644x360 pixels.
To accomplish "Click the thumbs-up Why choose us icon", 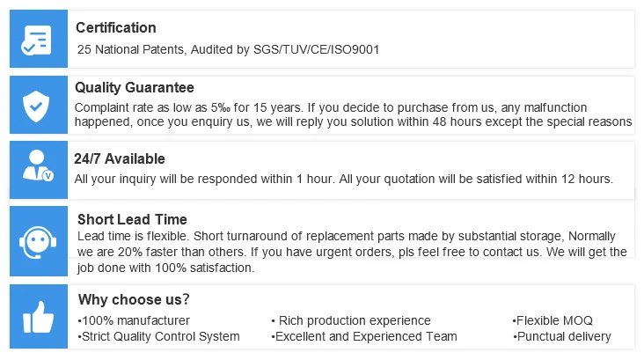I will coord(38,317).
